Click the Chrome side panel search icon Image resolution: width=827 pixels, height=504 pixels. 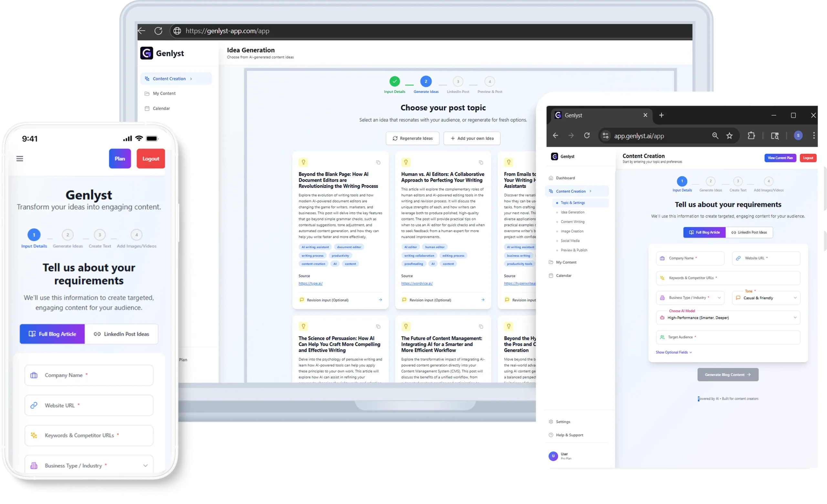point(775,136)
